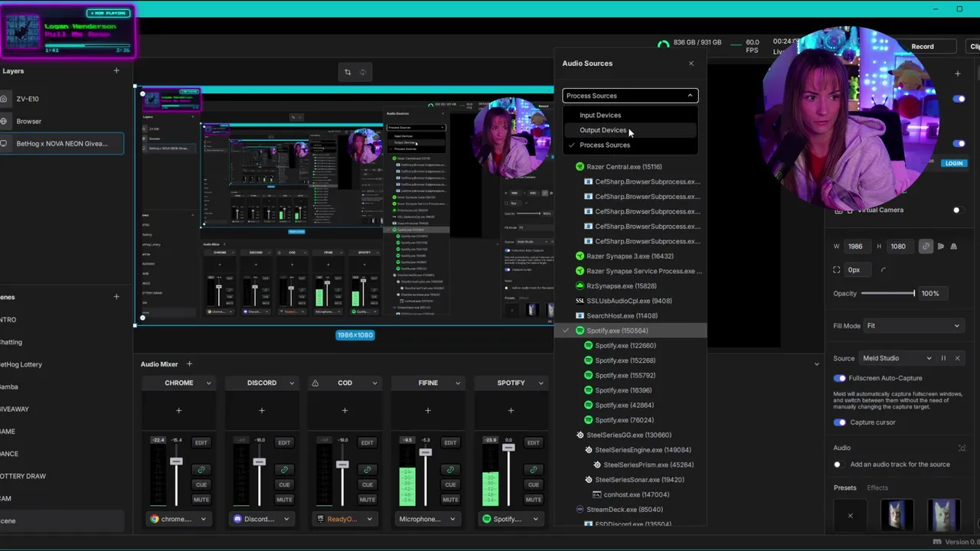The width and height of the screenshot is (980, 551).
Task: Toggle link on COD mixer channel
Action: [367, 470]
